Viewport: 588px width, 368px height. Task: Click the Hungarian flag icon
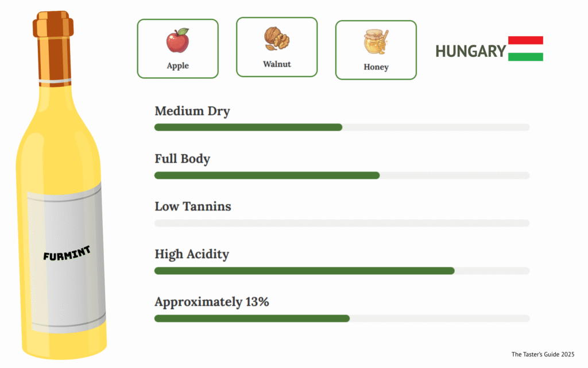(525, 49)
